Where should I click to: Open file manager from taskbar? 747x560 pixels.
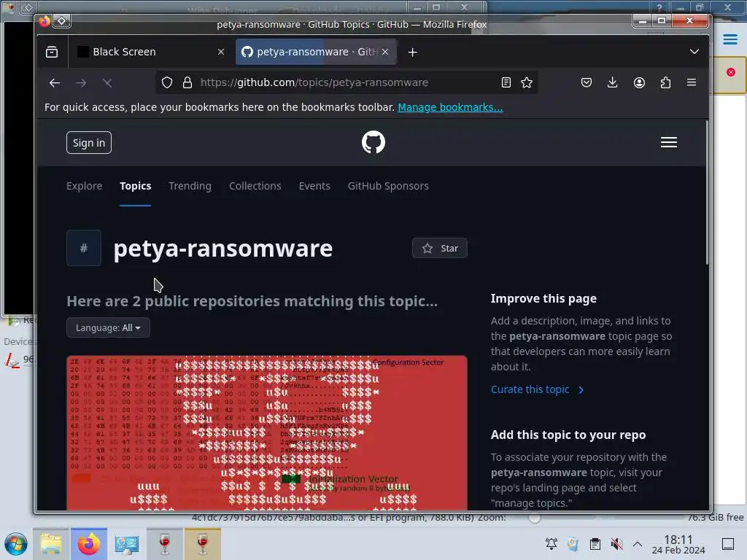tap(51, 544)
